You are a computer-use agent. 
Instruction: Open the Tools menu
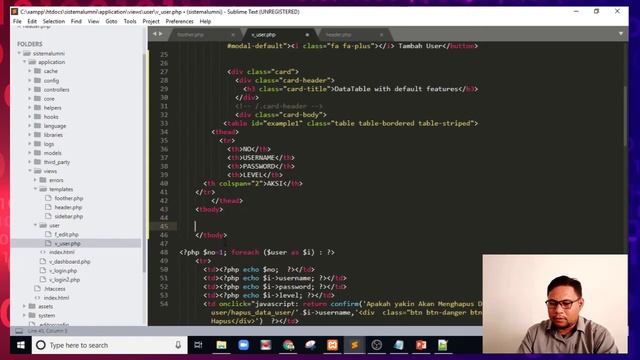pyautogui.click(x=130, y=21)
